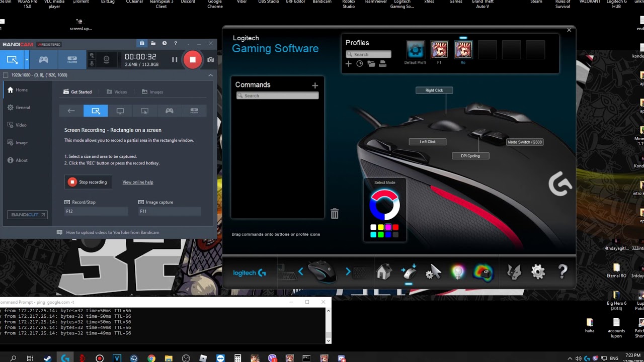
Task: Select Bandicam HDMI device recording mode
Action: tap(72, 60)
